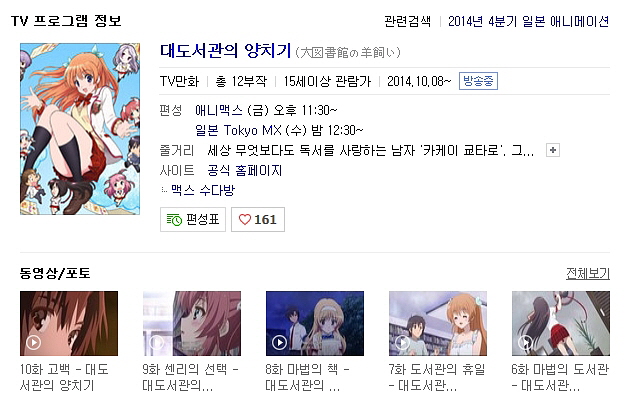Click play icon on 6화 마법의 도서관

click(x=525, y=343)
